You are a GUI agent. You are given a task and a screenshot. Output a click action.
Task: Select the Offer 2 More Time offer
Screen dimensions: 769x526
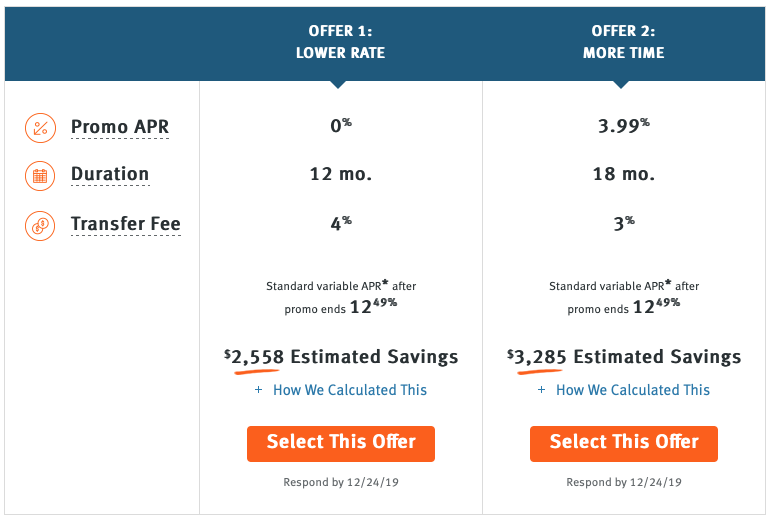(624, 443)
